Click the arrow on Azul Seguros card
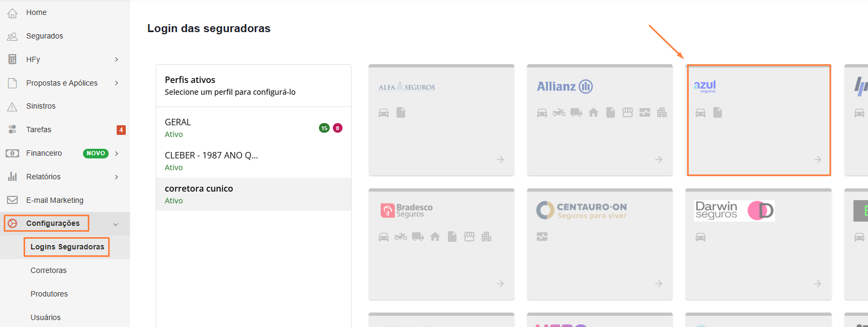The image size is (868, 327). [817, 159]
